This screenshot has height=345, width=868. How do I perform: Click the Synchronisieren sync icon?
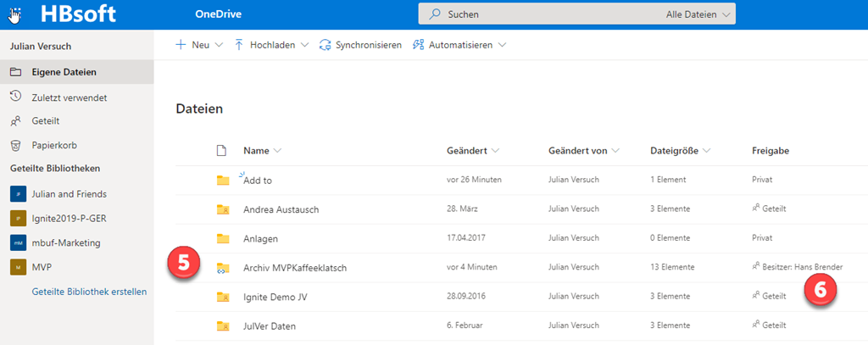click(x=325, y=45)
